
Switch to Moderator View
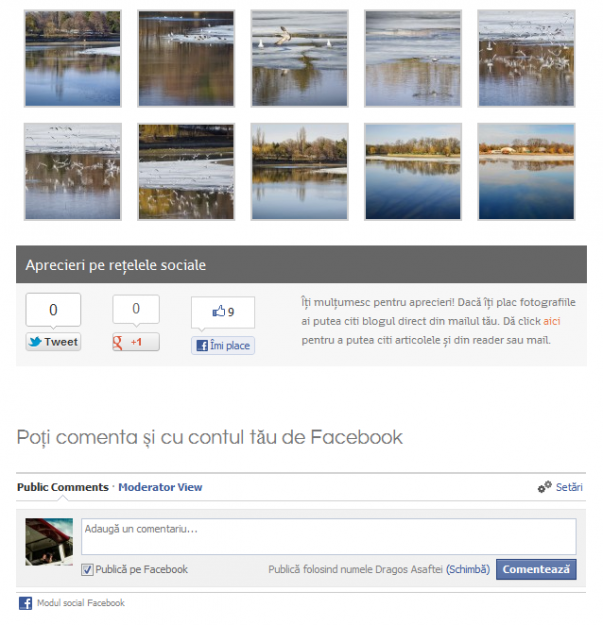(x=160, y=487)
